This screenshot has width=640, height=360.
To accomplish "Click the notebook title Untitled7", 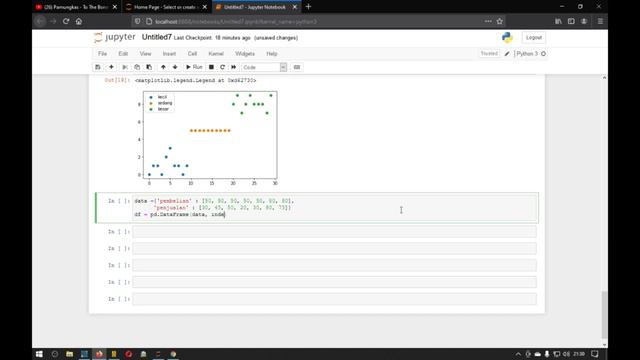I will (x=157, y=37).
